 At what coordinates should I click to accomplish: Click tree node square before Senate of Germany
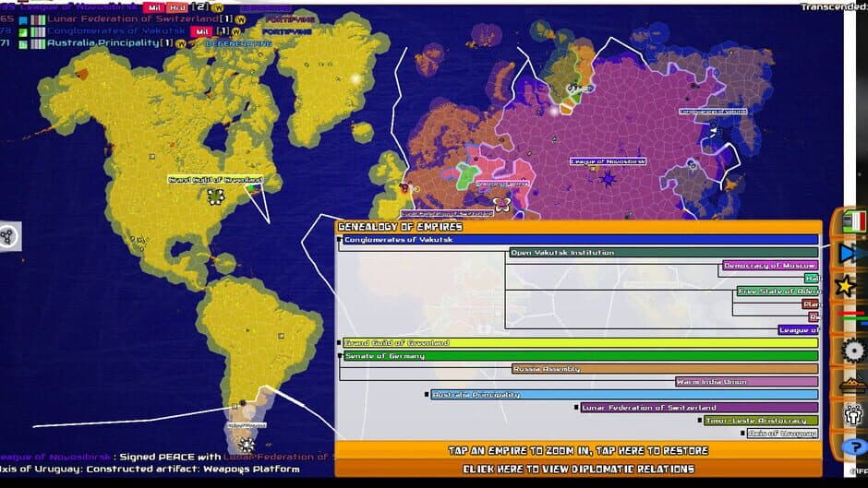pyautogui.click(x=339, y=356)
